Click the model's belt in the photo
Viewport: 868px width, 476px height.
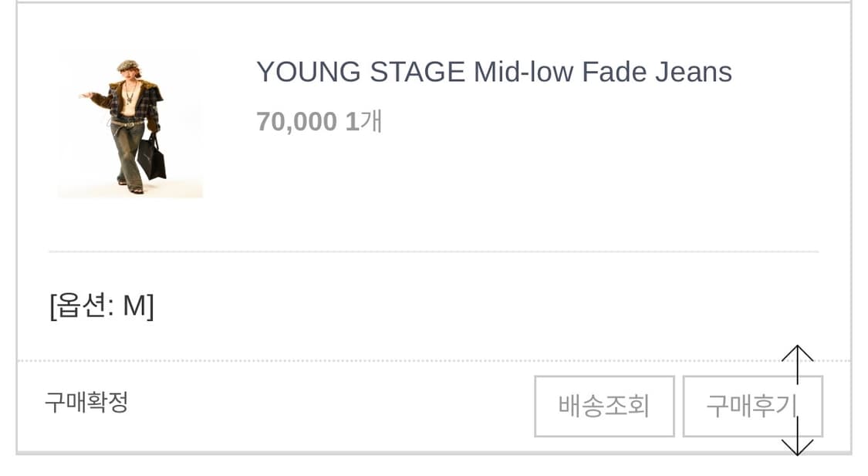click(x=129, y=123)
